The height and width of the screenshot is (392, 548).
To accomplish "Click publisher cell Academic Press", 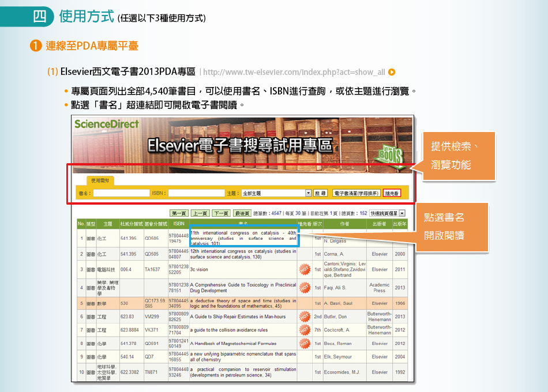I will pyautogui.click(x=379, y=288).
